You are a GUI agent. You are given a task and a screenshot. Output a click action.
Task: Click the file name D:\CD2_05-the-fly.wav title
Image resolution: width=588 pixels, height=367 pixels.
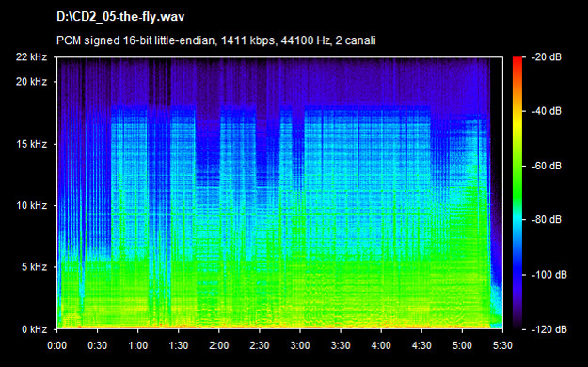(x=120, y=17)
